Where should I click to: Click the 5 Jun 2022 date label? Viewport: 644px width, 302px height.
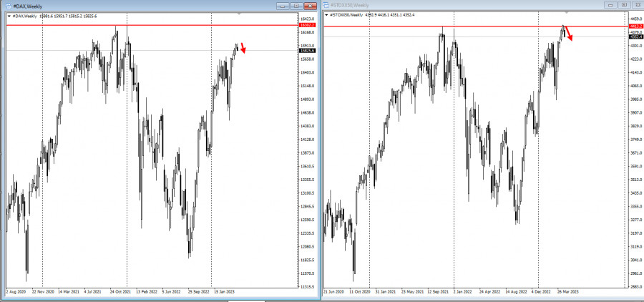click(172, 291)
